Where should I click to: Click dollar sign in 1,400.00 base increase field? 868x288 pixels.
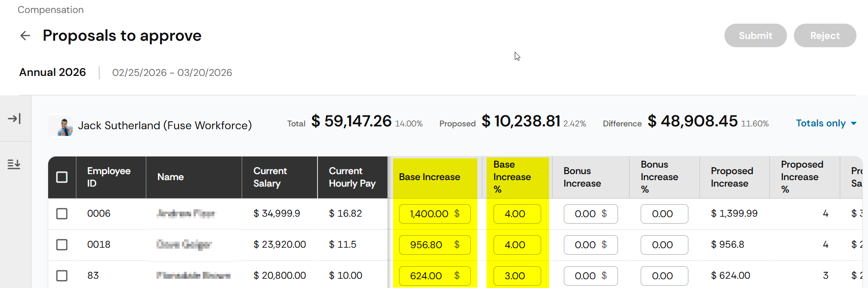457,213
